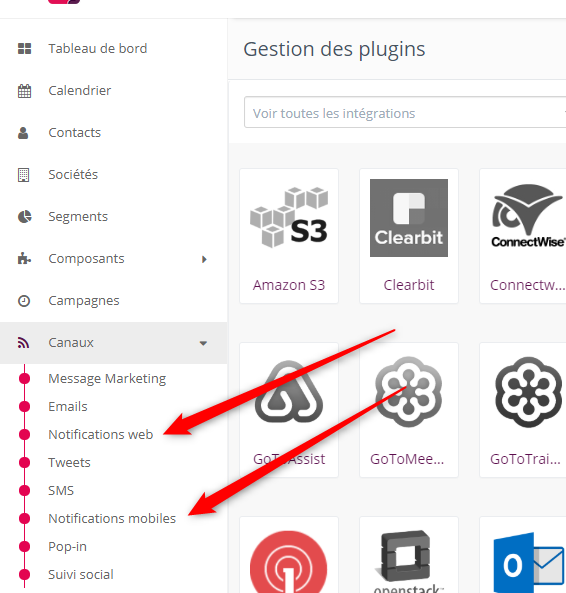The image size is (566, 593).
Task: Select Message Marketing under Canaux
Action: pyautogui.click(x=107, y=379)
